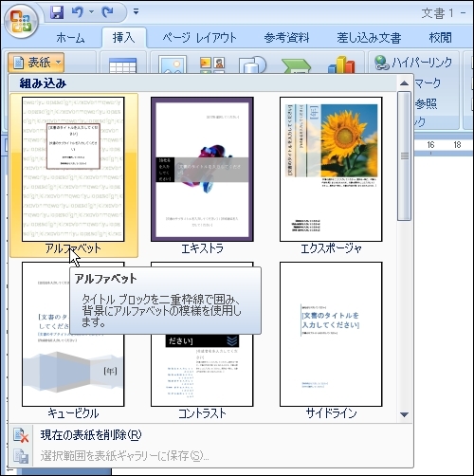Insert chart using the bar graph icon

tap(341, 64)
